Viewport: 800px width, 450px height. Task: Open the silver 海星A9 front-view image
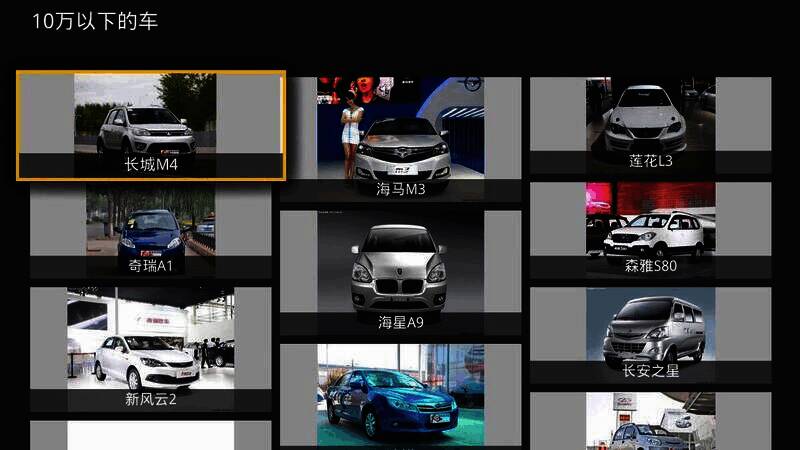pos(400,262)
